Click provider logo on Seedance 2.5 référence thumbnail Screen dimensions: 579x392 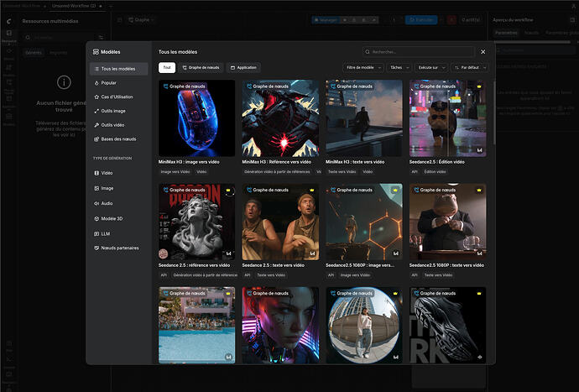pyautogui.click(x=228, y=253)
